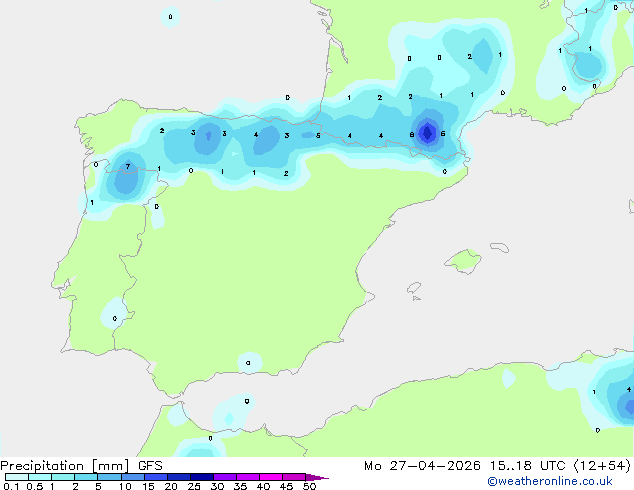This screenshot has width=634, height=490.
Task: Click the legend label "10"
Action: (x=125, y=486)
